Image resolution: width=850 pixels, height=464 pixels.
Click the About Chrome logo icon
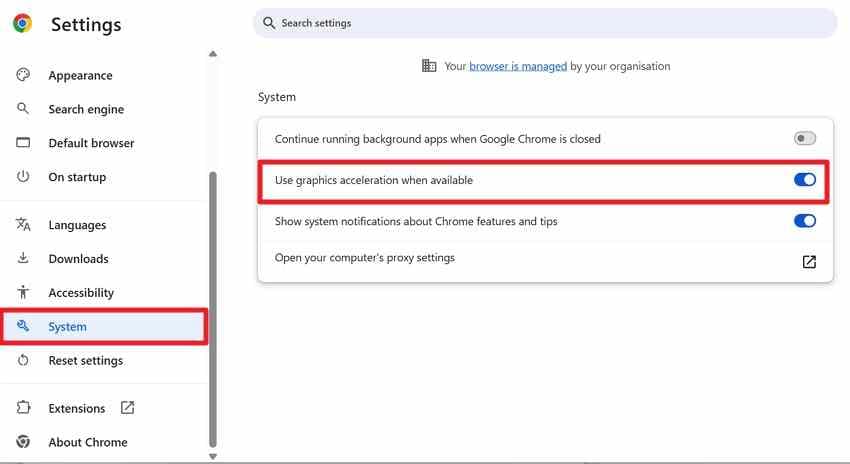(23, 442)
